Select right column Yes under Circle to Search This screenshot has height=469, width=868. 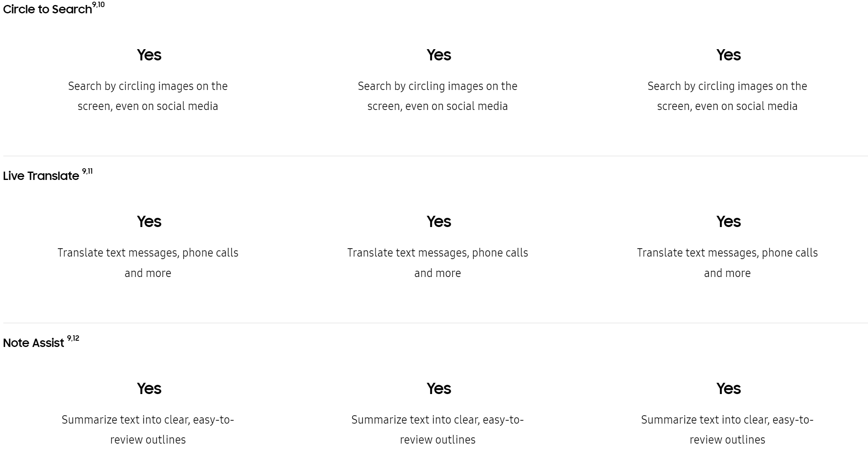(x=728, y=55)
